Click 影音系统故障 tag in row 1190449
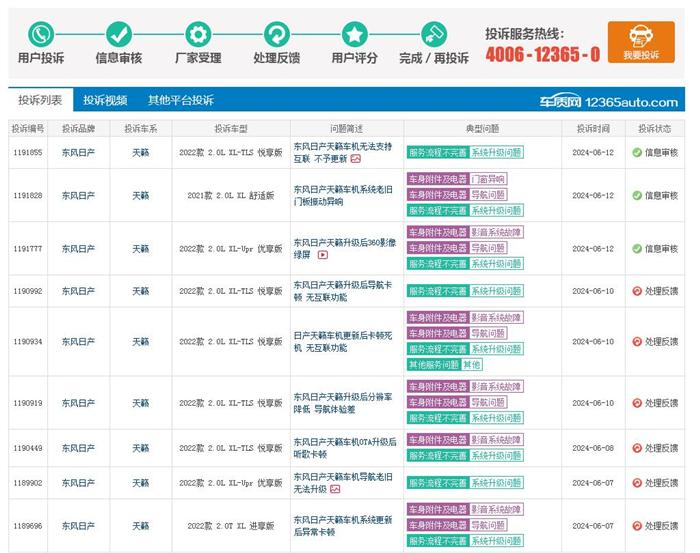This screenshot has height=553, width=700. (x=496, y=440)
